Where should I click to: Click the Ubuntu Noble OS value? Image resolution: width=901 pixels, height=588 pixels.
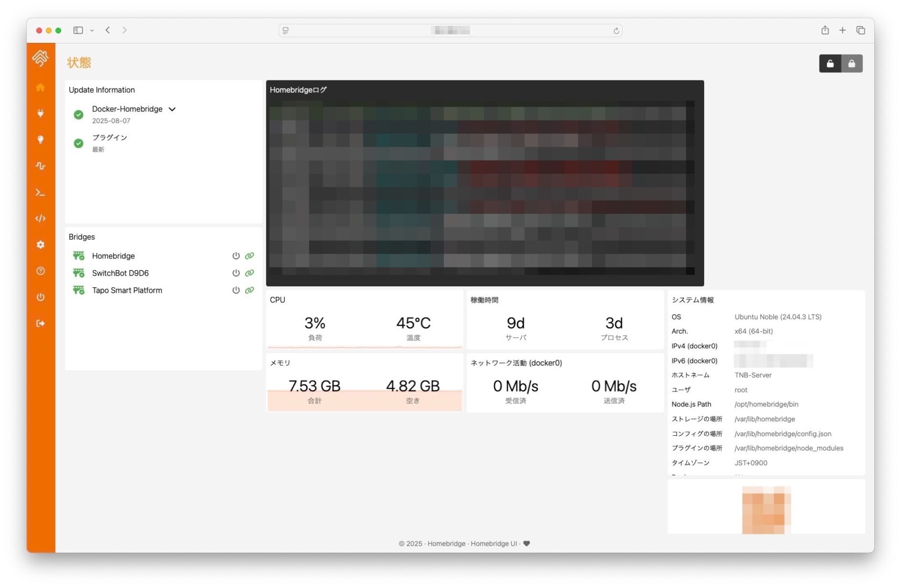click(778, 317)
